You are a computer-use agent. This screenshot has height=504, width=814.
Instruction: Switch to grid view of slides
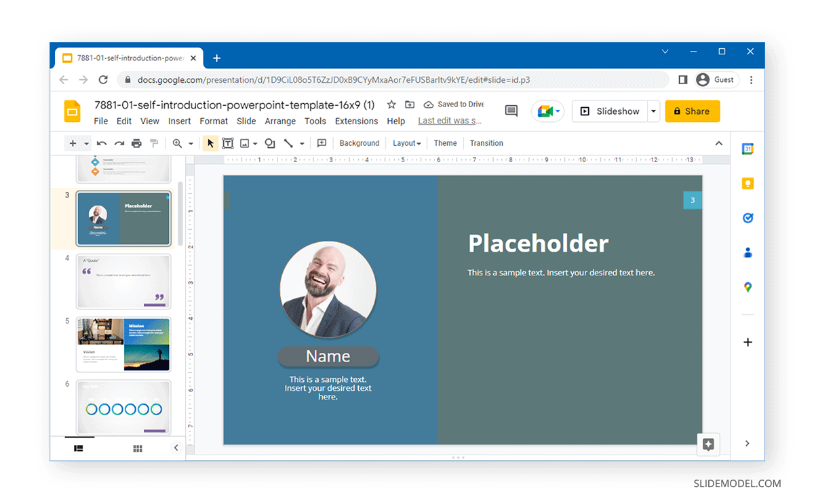coord(137,448)
